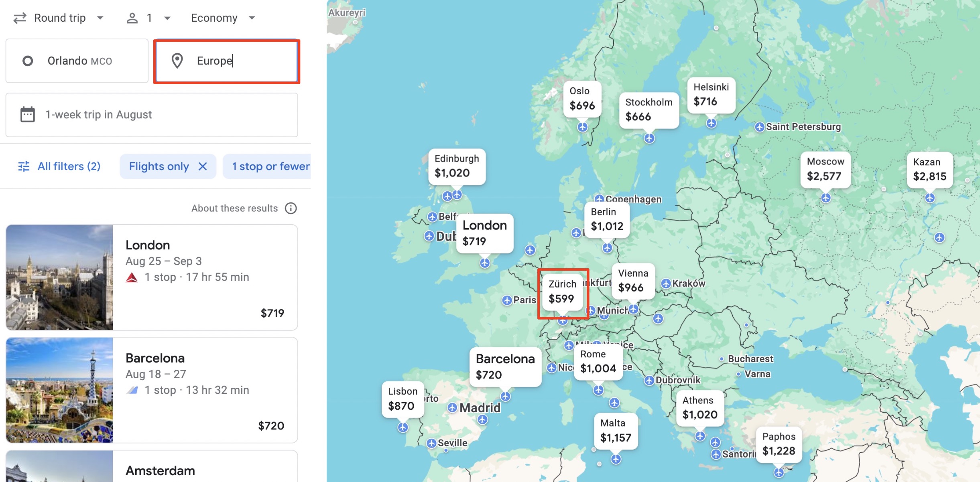Click the Madrid airport marker icon
The width and height of the screenshot is (980, 482).
click(x=452, y=408)
